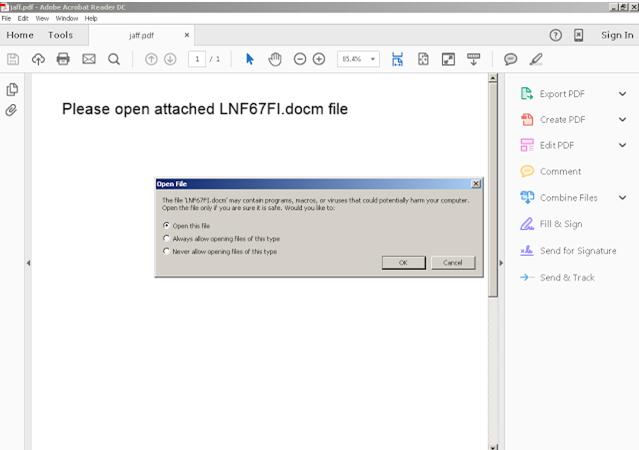Image resolution: width=639 pixels, height=450 pixels.
Task: Zoom out with the minus icon
Action: (300, 60)
